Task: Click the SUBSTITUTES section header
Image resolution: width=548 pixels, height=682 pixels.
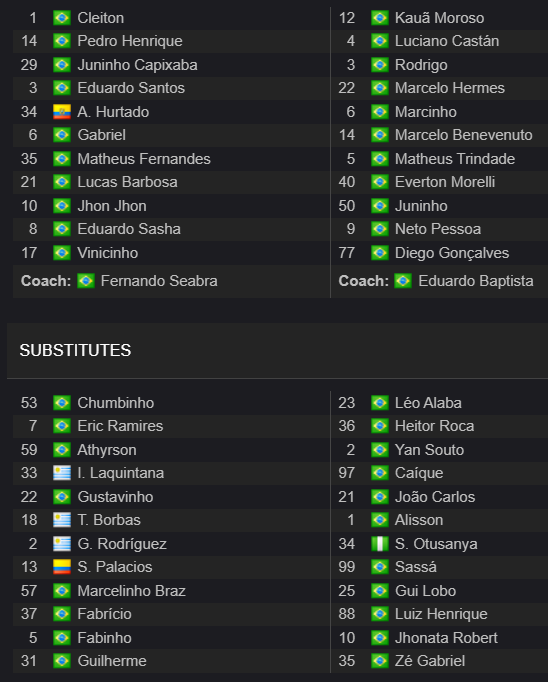Action: pyautogui.click(x=75, y=350)
